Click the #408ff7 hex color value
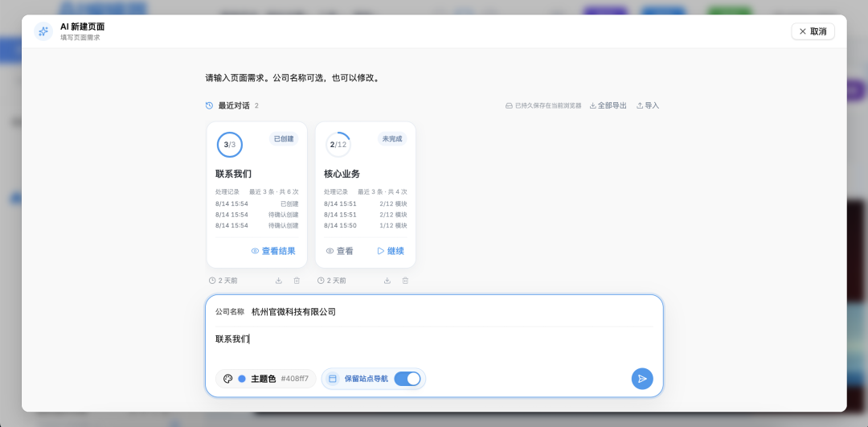This screenshot has height=427, width=868. click(294, 379)
